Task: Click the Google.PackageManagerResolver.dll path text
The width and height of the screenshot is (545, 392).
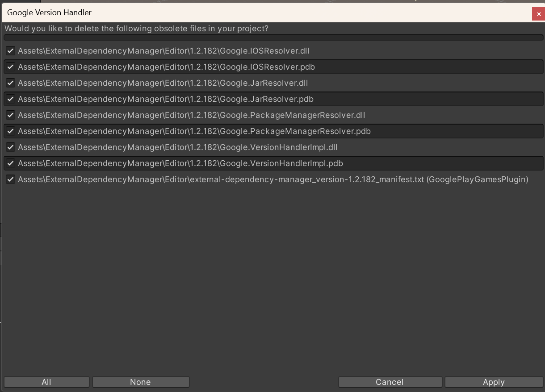Action: [192, 115]
